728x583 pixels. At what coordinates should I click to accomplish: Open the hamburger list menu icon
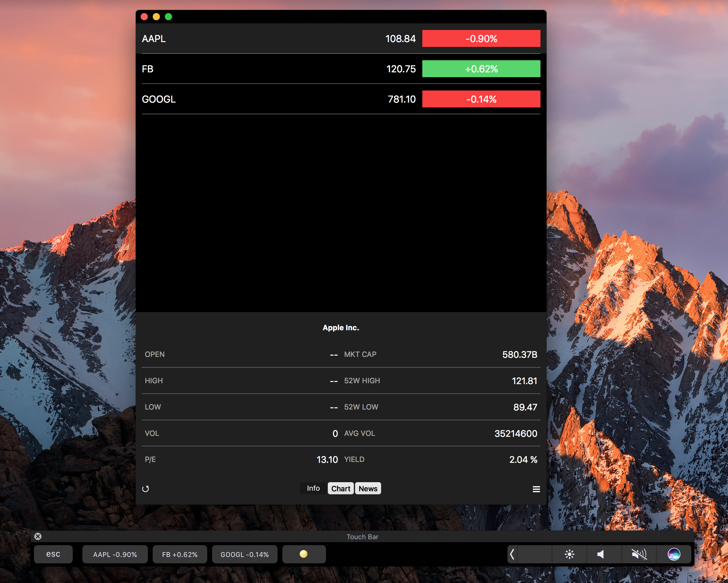coord(536,489)
